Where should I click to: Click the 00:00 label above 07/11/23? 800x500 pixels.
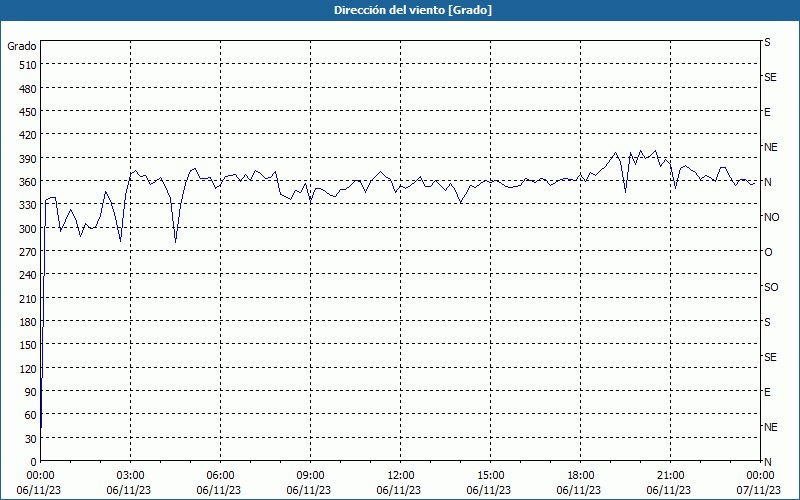pyautogui.click(x=760, y=476)
